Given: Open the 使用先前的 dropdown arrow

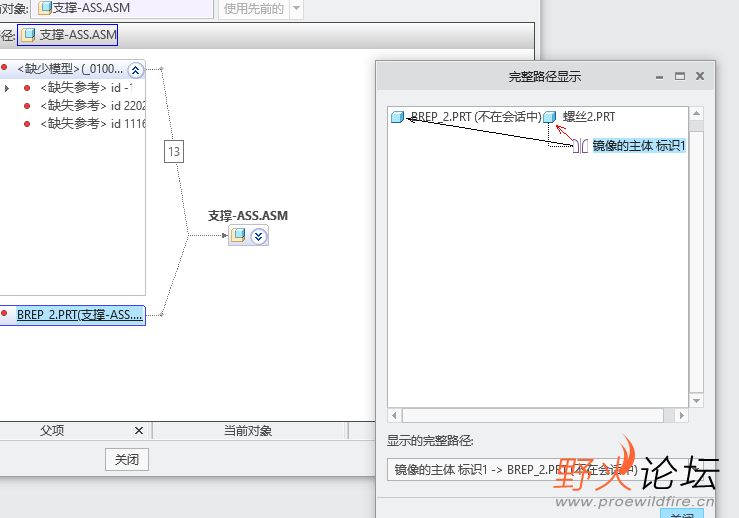Looking at the screenshot, I should pyautogui.click(x=296, y=8).
